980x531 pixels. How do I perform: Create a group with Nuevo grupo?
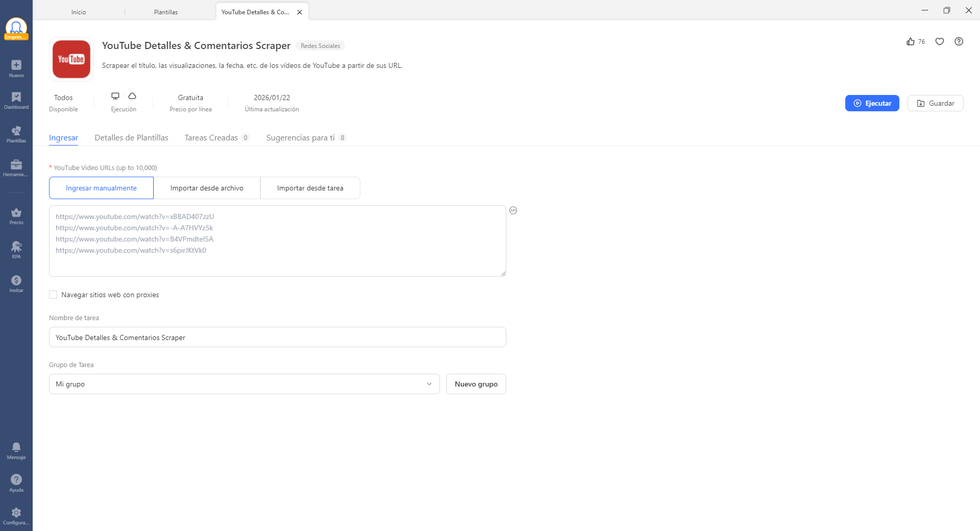476,384
